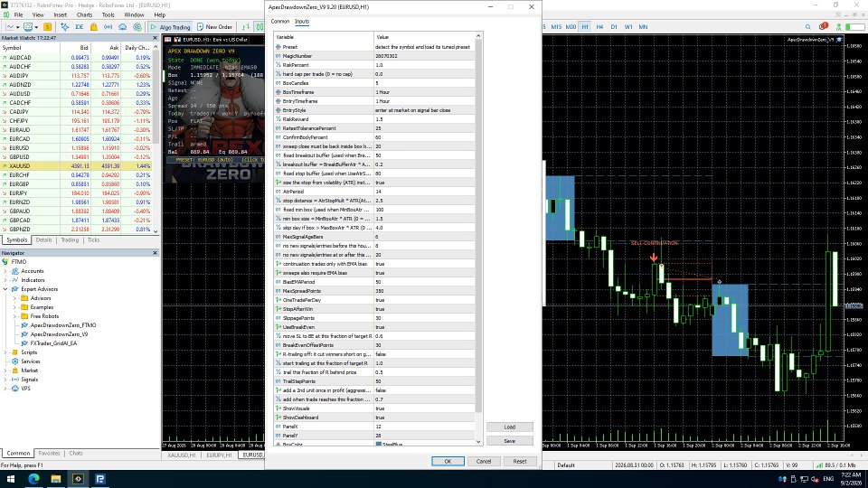868x488 pixels.
Task: Click the green account person icon in toolbar
Action: pyautogui.click(x=839, y=26)
